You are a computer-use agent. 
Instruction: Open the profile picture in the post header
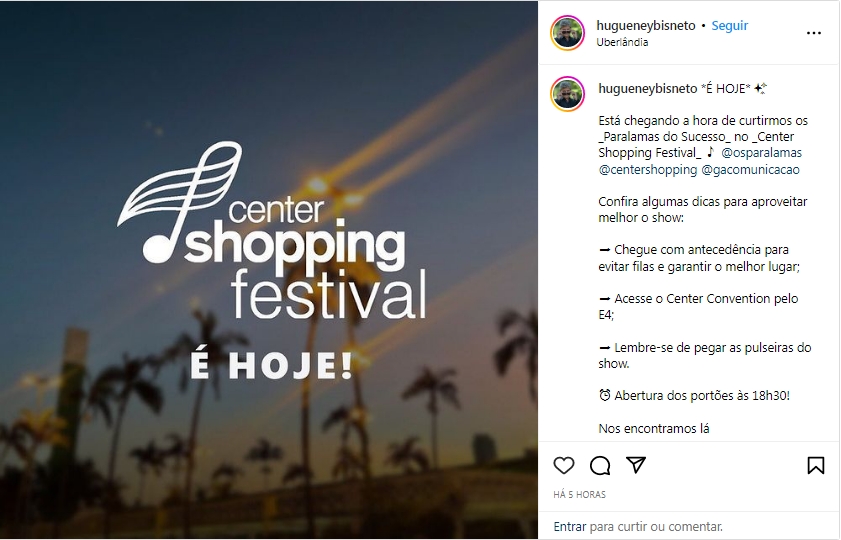point(567,33)
